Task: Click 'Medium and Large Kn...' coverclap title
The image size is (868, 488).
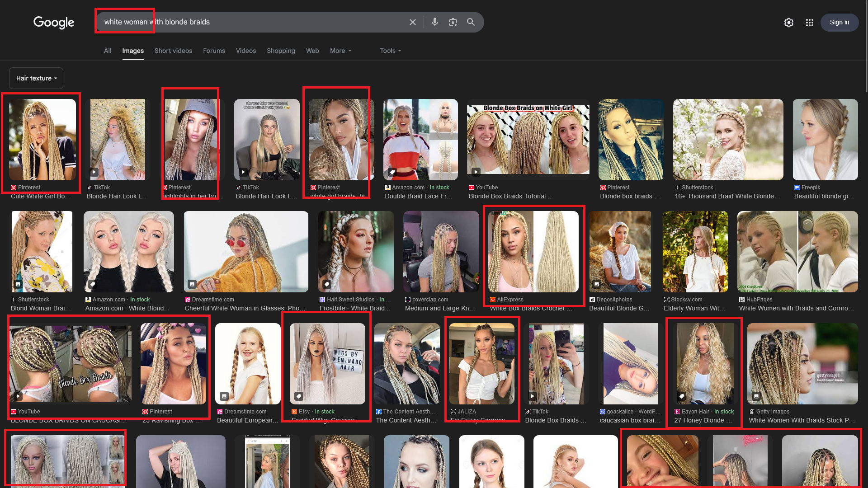Action: pos(440,308)
